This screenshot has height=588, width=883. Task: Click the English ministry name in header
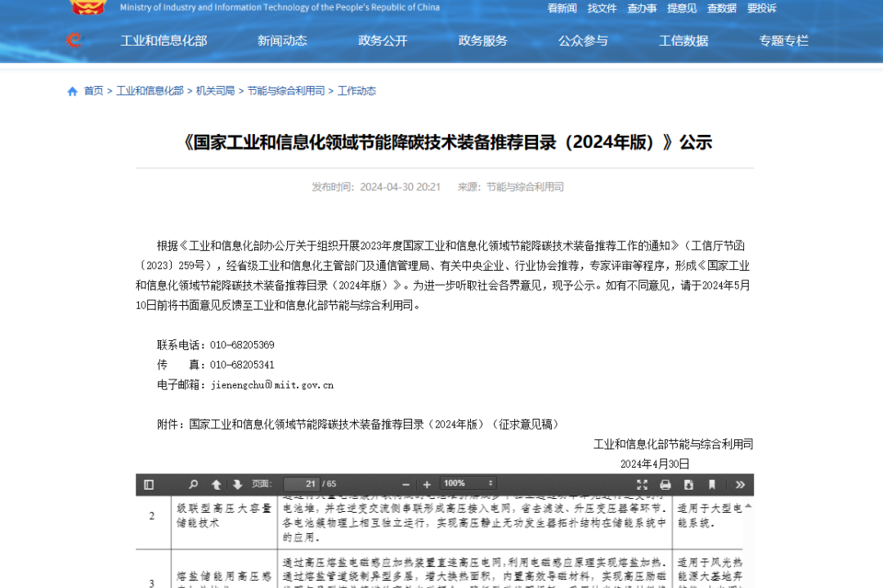click(280, 7)
